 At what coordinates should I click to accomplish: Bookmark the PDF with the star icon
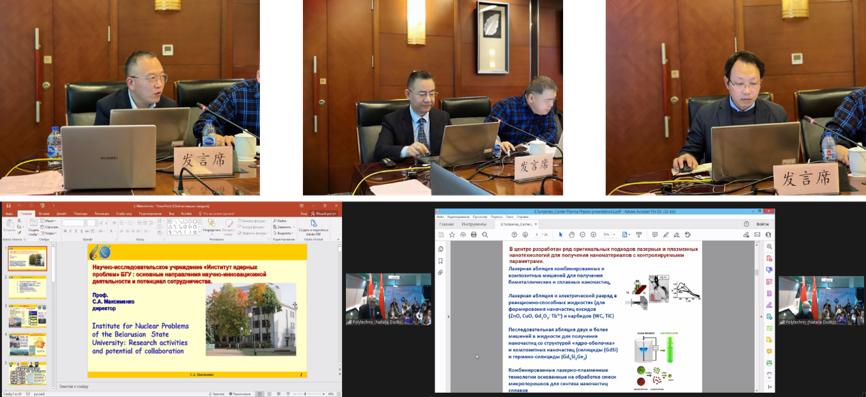coord(452,235)
